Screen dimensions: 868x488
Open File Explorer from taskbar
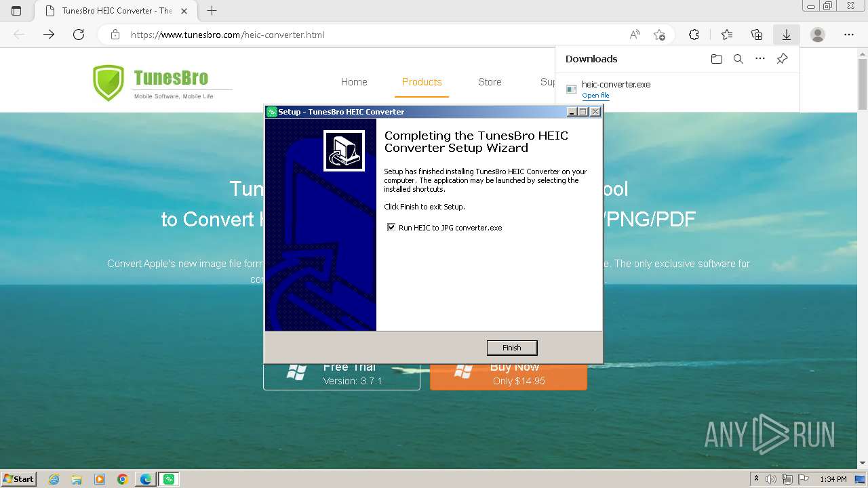point(77,479)
